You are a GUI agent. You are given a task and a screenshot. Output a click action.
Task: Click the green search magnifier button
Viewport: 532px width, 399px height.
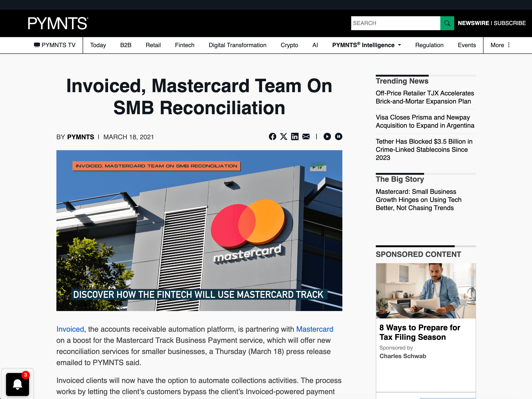[x=447, y=23]
